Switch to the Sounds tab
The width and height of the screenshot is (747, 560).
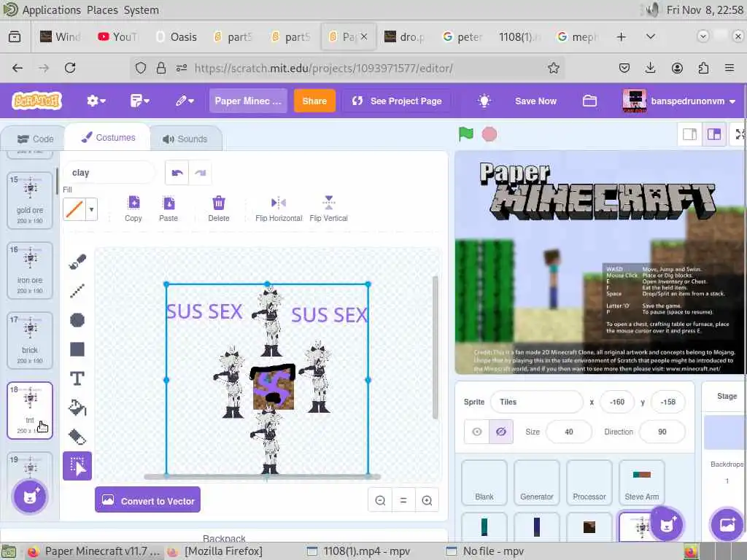[x=185, y=139]
